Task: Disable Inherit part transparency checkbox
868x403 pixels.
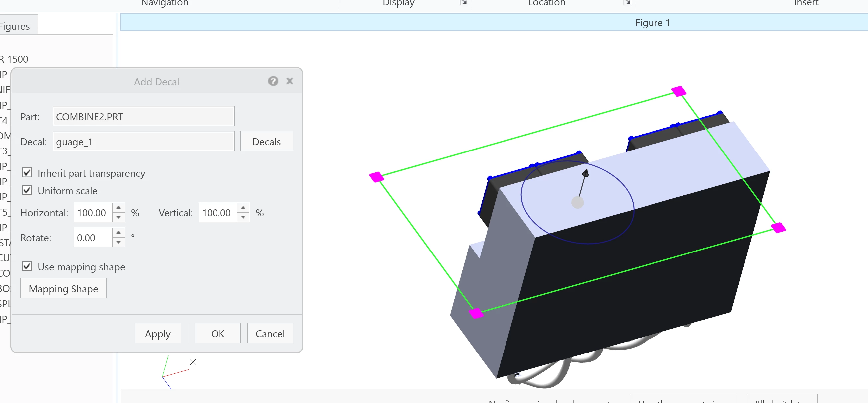Action: click(x=27, y=173)
